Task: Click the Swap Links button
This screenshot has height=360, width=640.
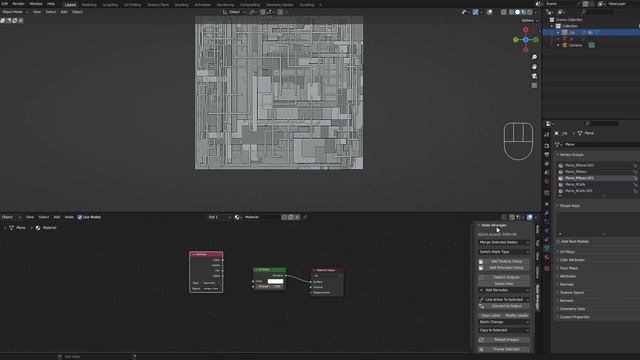Action: pos(504,284)
